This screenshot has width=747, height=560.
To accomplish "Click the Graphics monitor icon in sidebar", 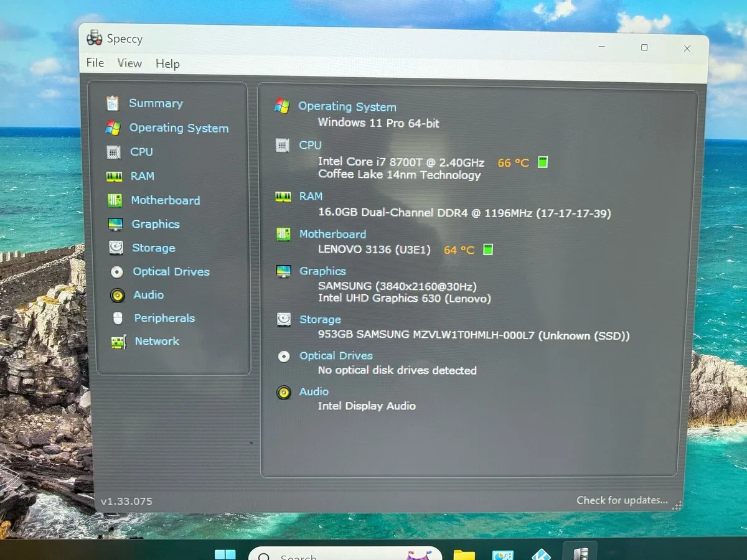I will [x=115, y=224].
